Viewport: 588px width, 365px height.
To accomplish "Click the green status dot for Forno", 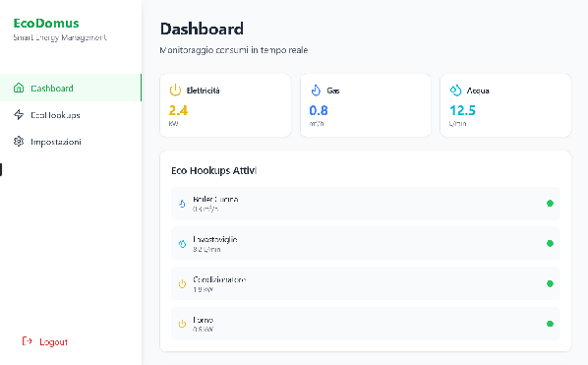I will coord(550,324).
